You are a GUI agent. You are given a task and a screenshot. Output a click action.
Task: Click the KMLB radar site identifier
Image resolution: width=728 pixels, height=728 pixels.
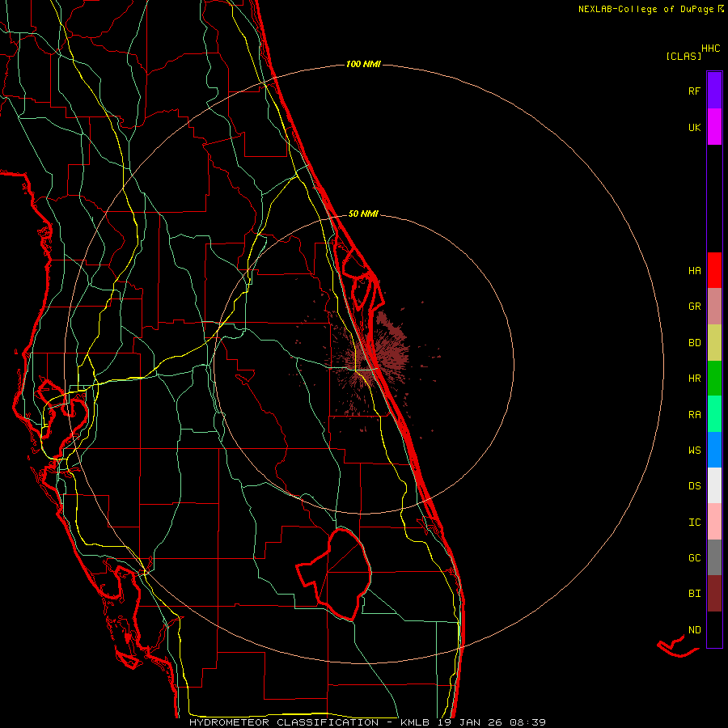(415, 722)
